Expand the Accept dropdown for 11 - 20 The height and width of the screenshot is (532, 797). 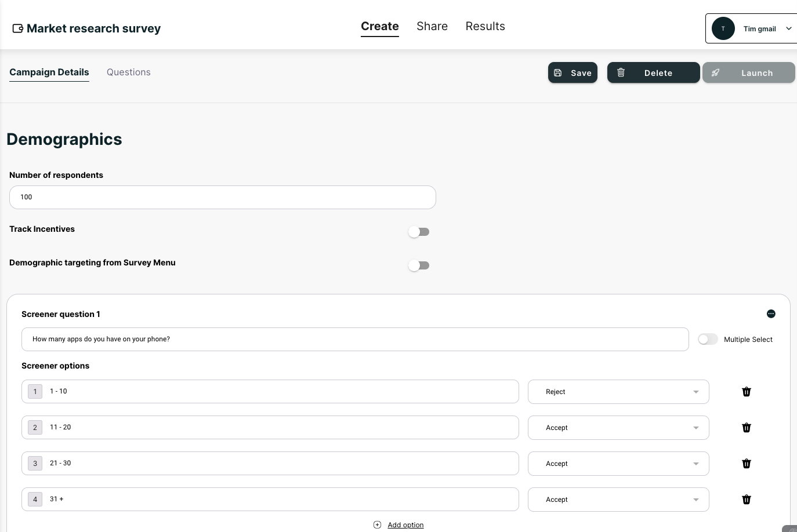point(618,428)
